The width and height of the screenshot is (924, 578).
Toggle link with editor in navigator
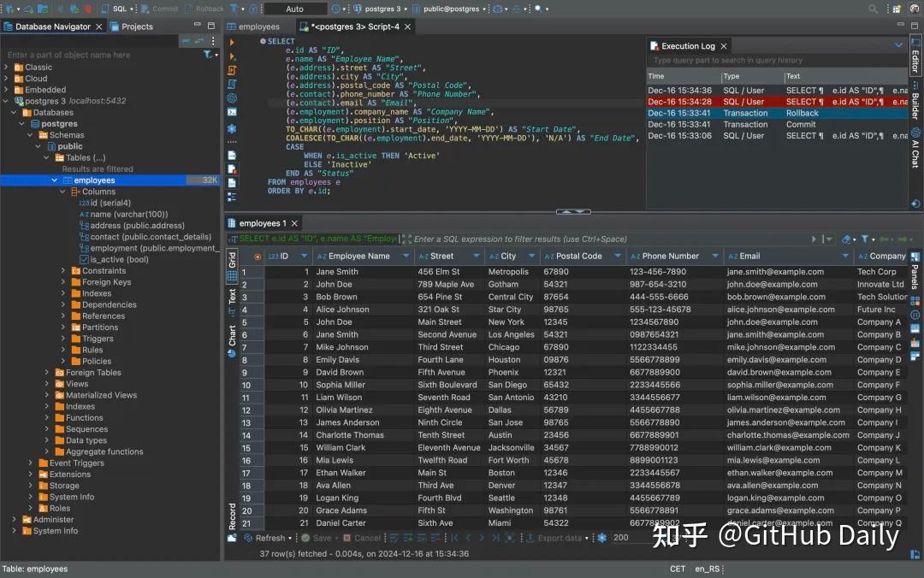point(199,41)
